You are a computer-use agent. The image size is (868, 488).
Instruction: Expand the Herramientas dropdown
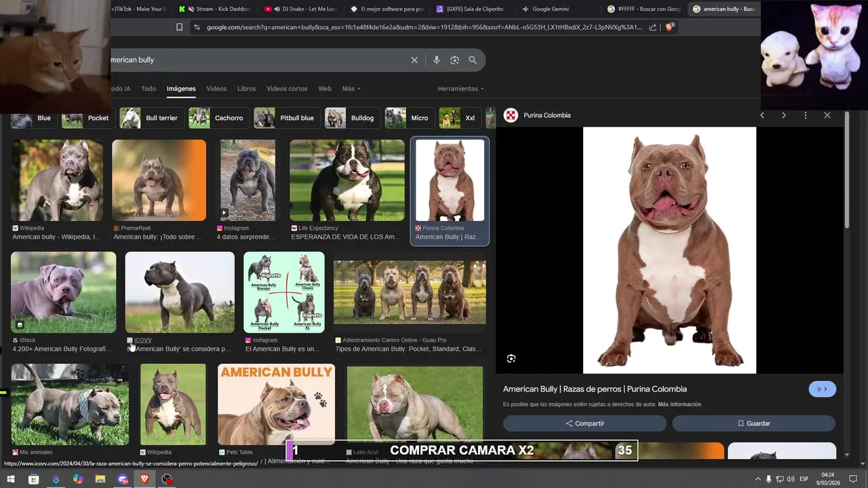click(461, 89)
